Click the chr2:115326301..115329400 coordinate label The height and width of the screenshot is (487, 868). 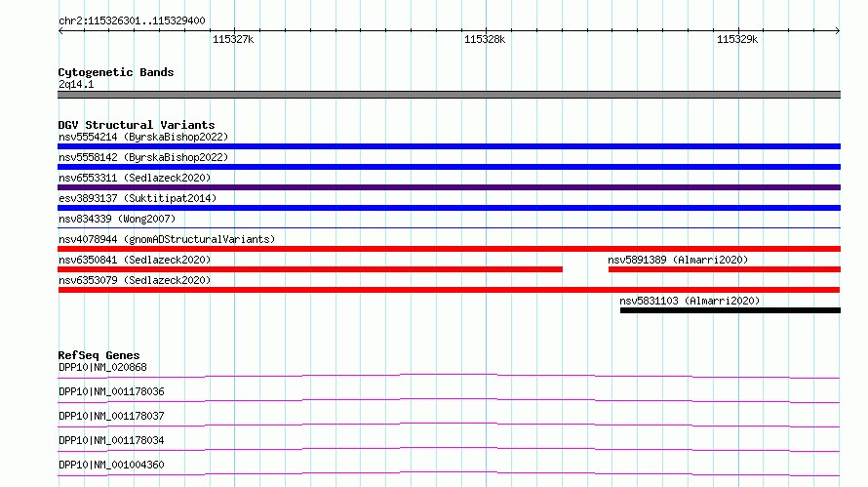(132, 20)
